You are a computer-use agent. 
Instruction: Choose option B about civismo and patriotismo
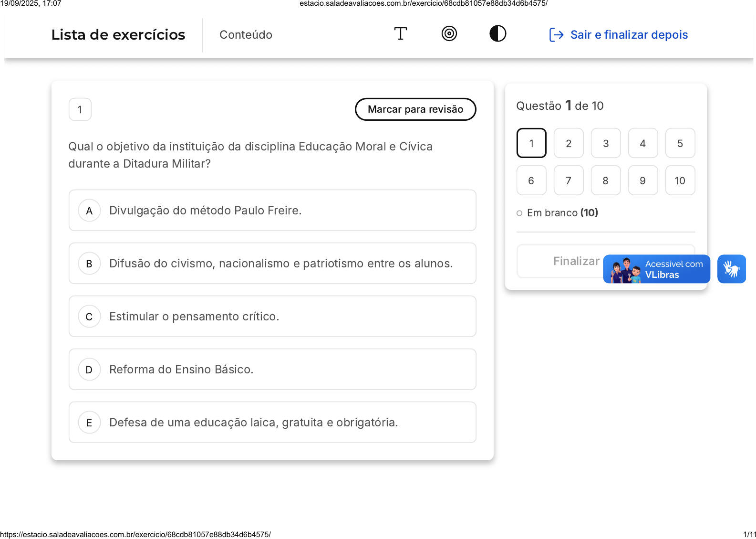point(272,264)
